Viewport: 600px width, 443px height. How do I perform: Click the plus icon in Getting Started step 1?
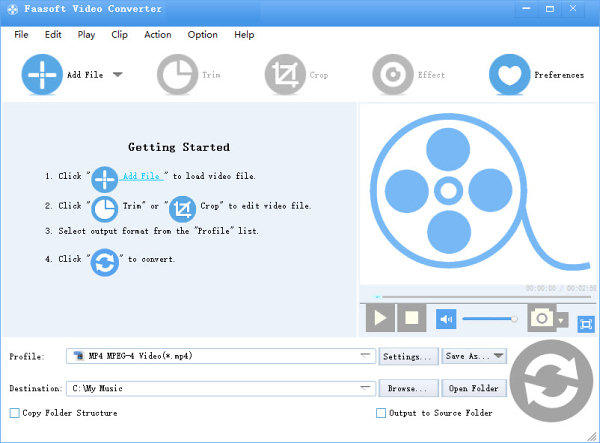pyautogui.click(x=104, y=179)
